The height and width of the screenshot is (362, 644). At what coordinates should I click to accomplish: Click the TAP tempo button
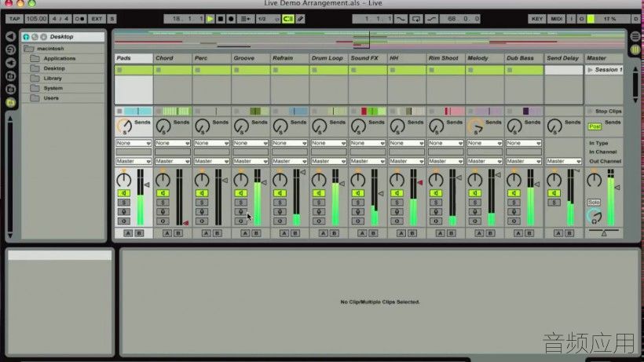14,19
